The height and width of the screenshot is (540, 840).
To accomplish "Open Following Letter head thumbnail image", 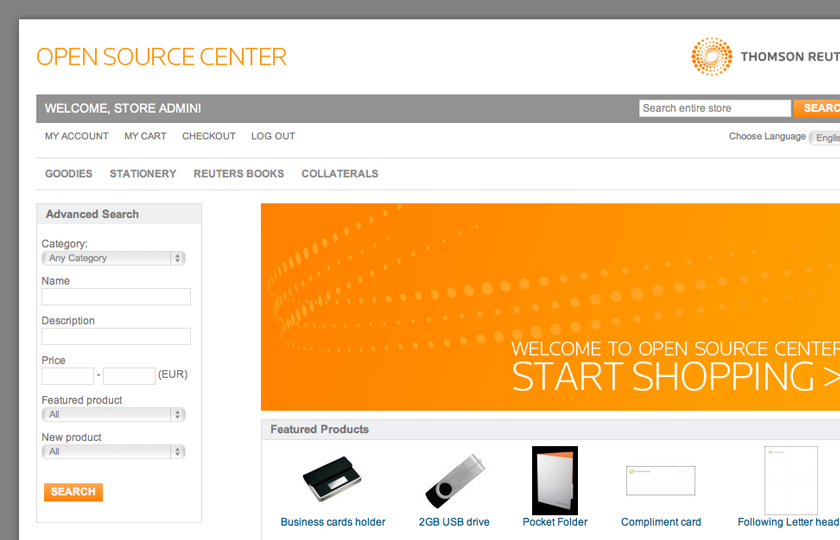I will pyautogui.click(x=791, y=481).
